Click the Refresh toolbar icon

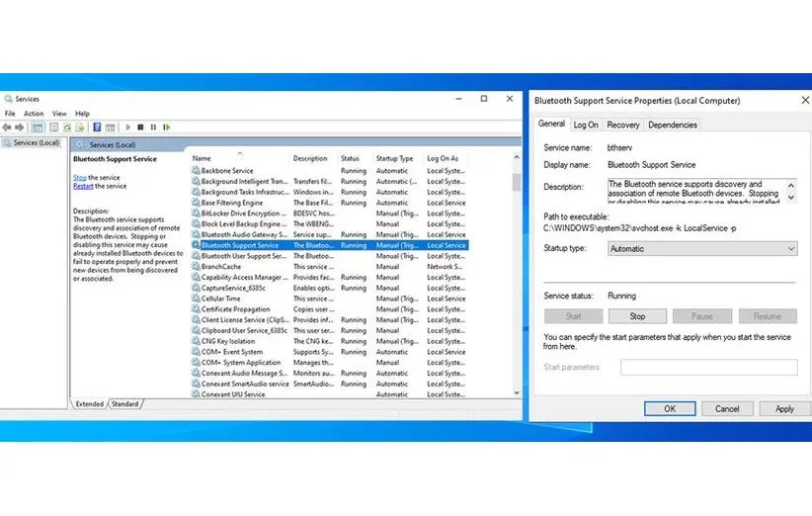[67, 128]
